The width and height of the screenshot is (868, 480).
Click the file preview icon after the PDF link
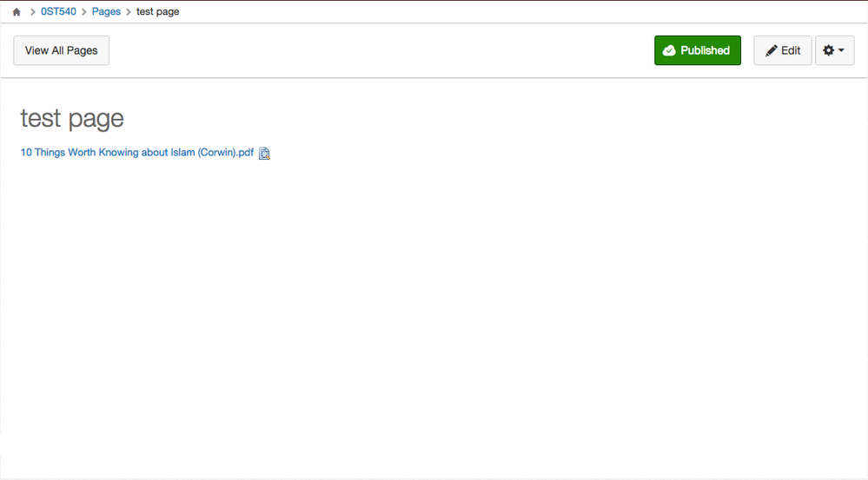[265, 154]
